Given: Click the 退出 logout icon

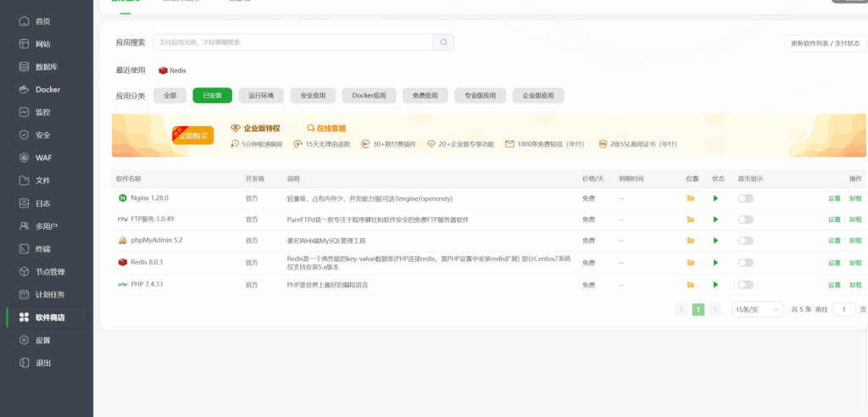Looking at the screenshot, I should pyautogui.click(x=24, y=364).
